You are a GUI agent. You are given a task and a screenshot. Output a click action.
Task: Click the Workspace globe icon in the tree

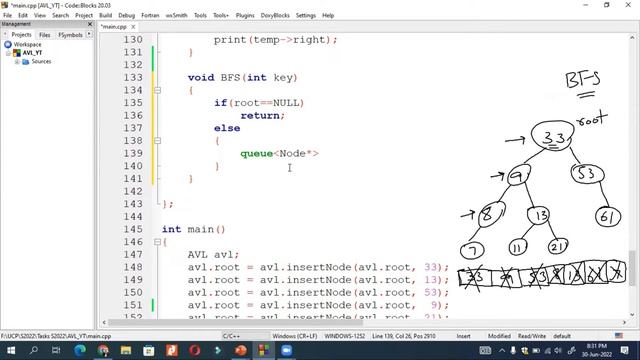pos(8,44)
